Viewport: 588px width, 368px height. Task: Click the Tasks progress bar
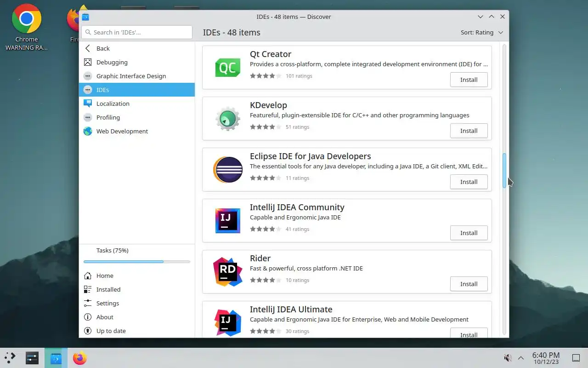tap(137, 262)
